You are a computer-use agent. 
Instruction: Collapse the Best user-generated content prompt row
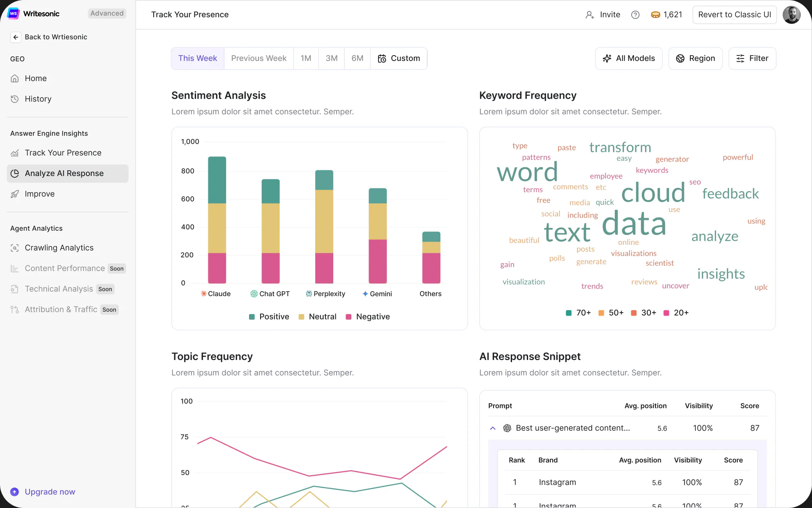tap(493, 428)
